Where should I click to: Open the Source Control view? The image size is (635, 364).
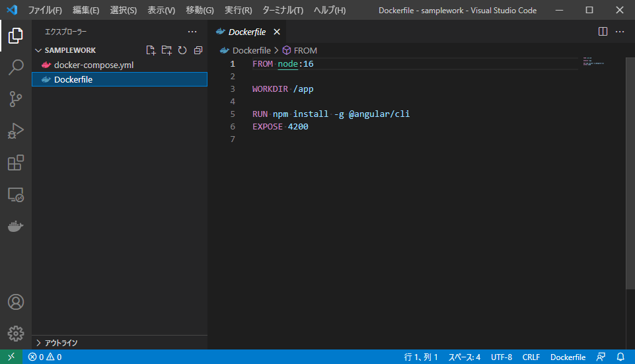[x=15, y=99]
